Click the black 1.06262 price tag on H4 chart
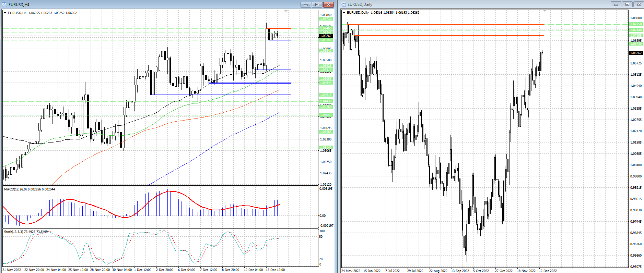 point(326,36)
